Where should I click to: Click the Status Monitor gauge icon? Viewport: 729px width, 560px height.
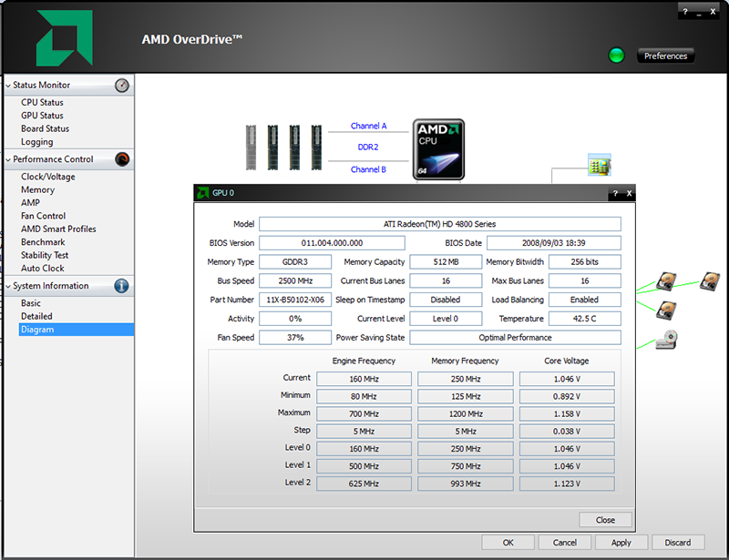pos(122,86)
